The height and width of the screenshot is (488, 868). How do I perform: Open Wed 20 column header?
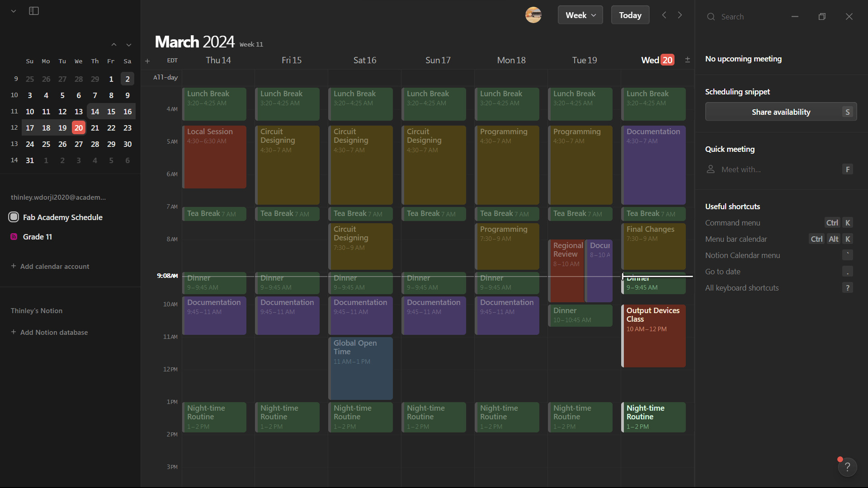pyautogui.click(x=657, y=60)
